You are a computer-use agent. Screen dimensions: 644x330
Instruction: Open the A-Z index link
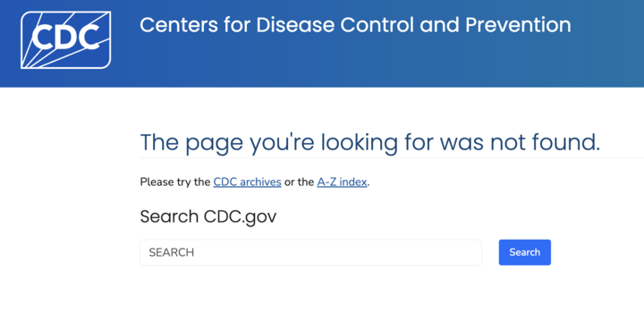click(342, 182)
